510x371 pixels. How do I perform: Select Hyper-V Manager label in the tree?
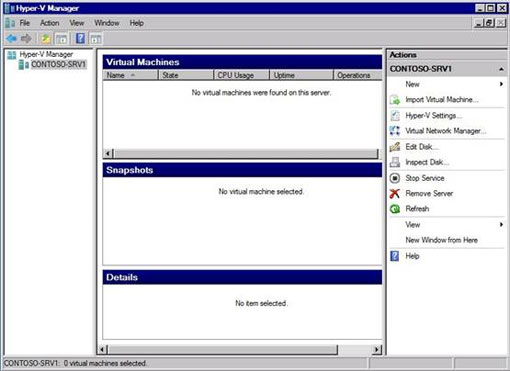[46, 54]
